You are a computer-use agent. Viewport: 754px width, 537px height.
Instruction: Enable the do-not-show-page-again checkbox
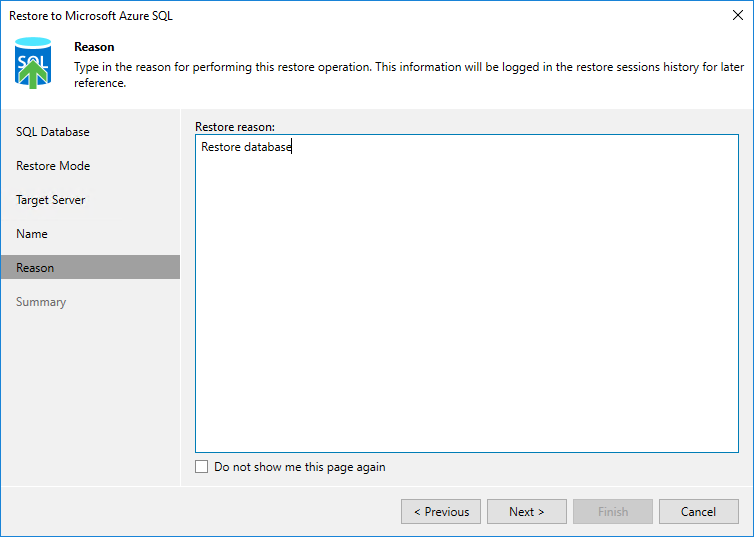(202, 467)
